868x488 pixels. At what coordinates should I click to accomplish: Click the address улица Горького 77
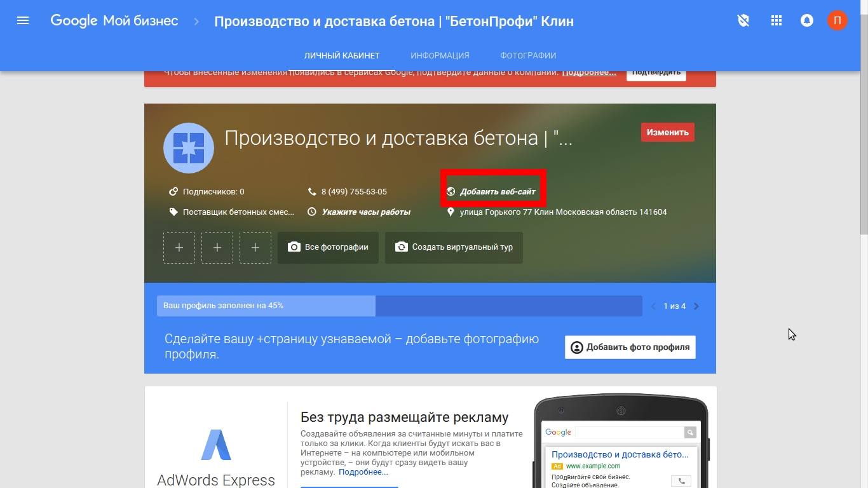coord(564,212)
